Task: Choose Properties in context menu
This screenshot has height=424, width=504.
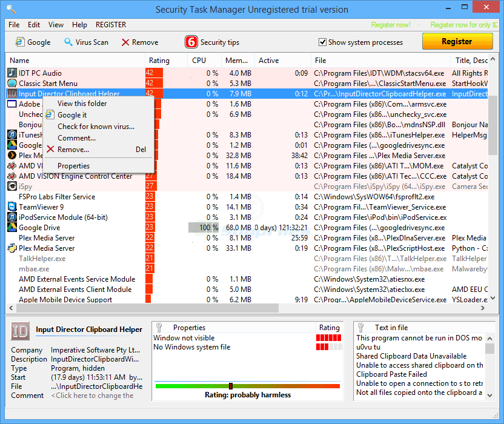Action: pos(98,166)
